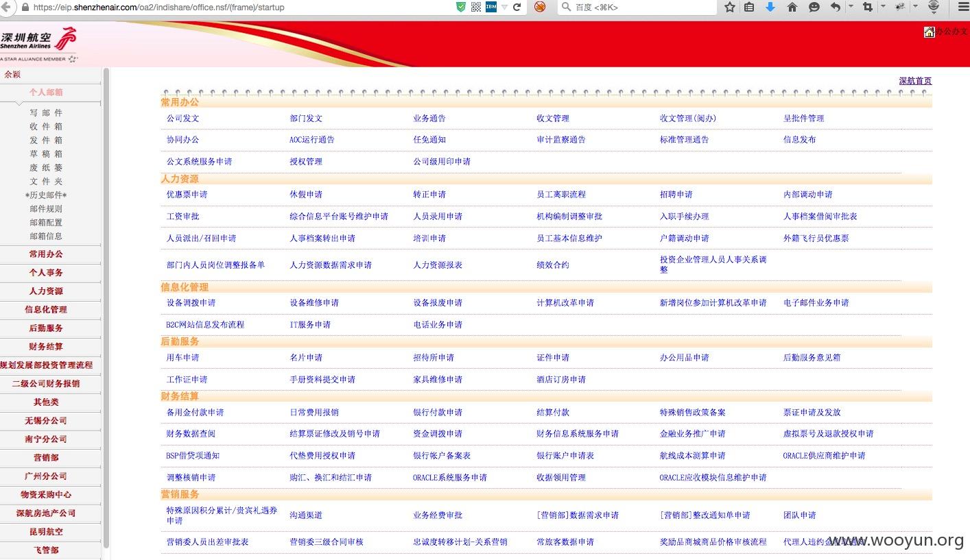The image size is (970, 560).
Task: Open the dropdown arrow next to crop icon
Action: click(882, 7)
